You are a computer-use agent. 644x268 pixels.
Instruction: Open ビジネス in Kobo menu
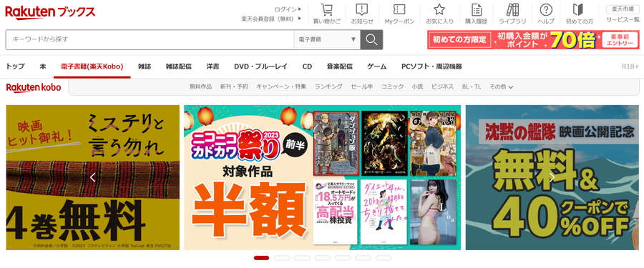tap(442, 86)
